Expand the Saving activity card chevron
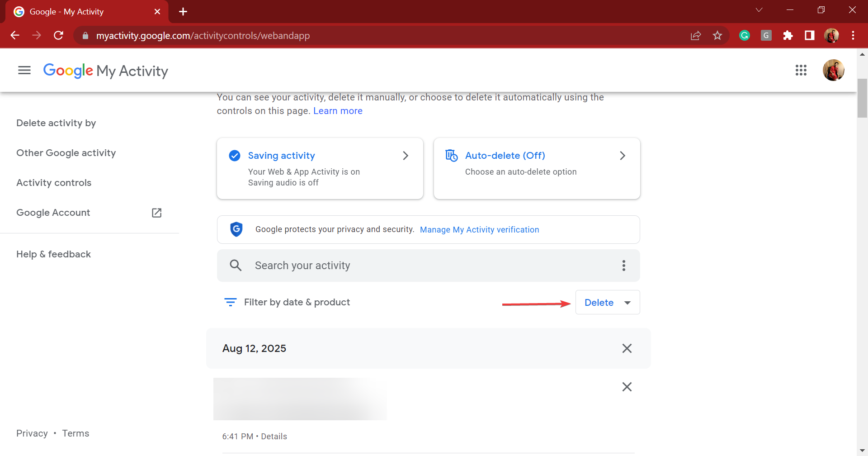 406,156
